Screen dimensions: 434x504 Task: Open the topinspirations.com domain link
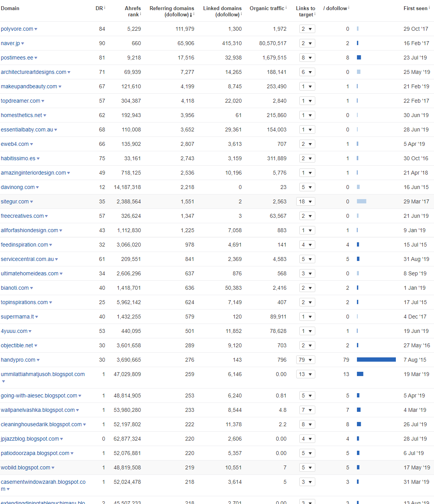[25, 302]
